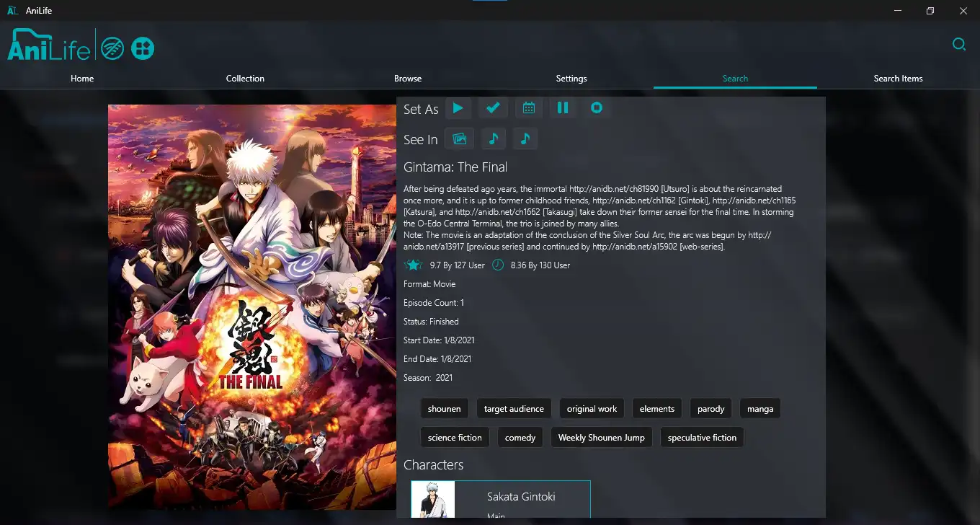
Task: Select the Search tab
Action: (735, 79)
